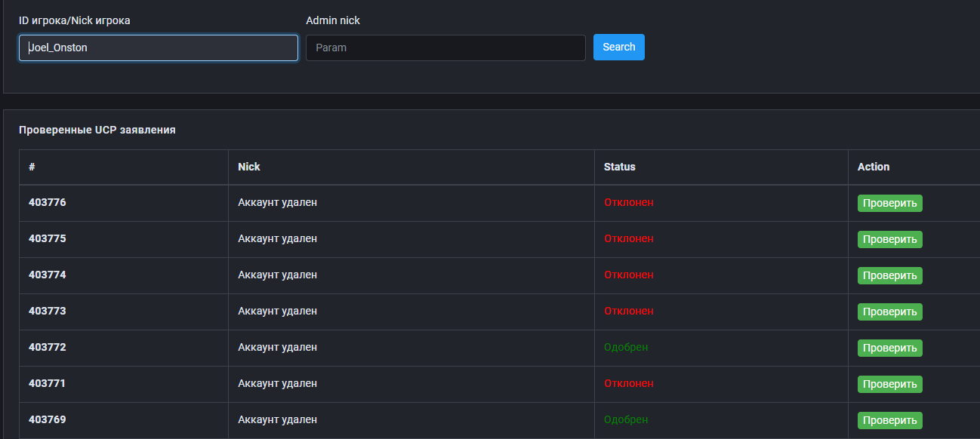Screen dimensions: 980x439
Task: Click the 'Проверенные UCP заявления' heading
Action: [97, 130]
